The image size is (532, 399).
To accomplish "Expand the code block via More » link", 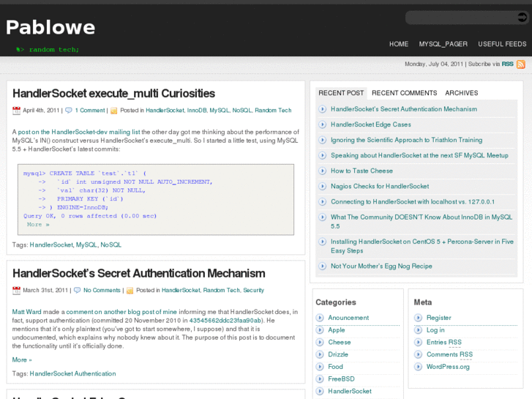I will [38, 225].
